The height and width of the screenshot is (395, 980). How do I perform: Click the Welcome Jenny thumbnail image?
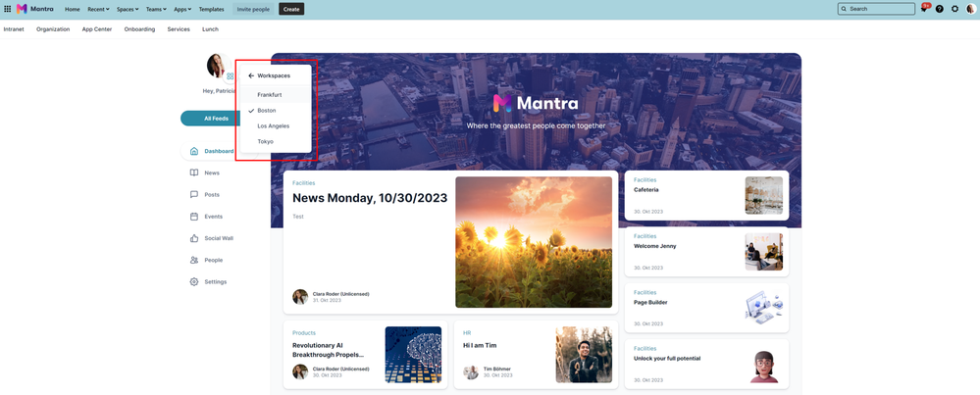click(x=764, y=252)
